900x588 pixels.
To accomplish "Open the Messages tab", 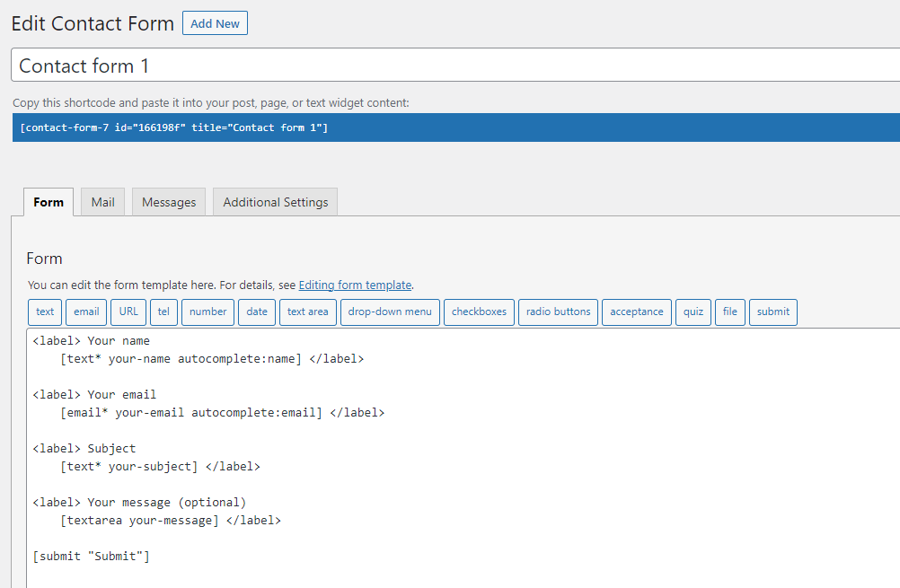I will [x=169, y=202].
